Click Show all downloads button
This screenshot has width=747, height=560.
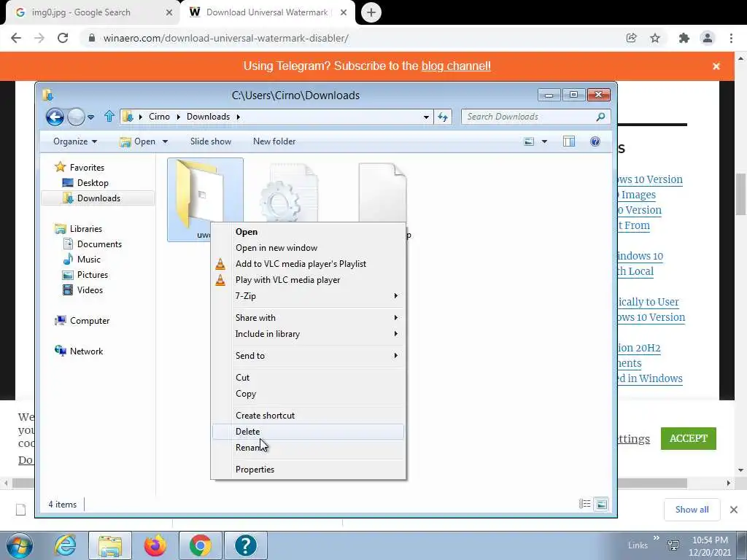point(692,510)
